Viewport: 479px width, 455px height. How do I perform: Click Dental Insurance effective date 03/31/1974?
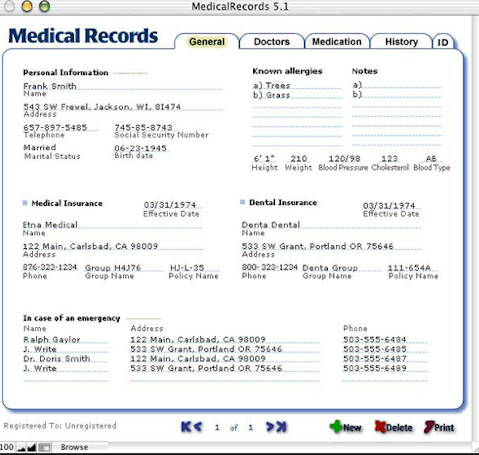391,205
